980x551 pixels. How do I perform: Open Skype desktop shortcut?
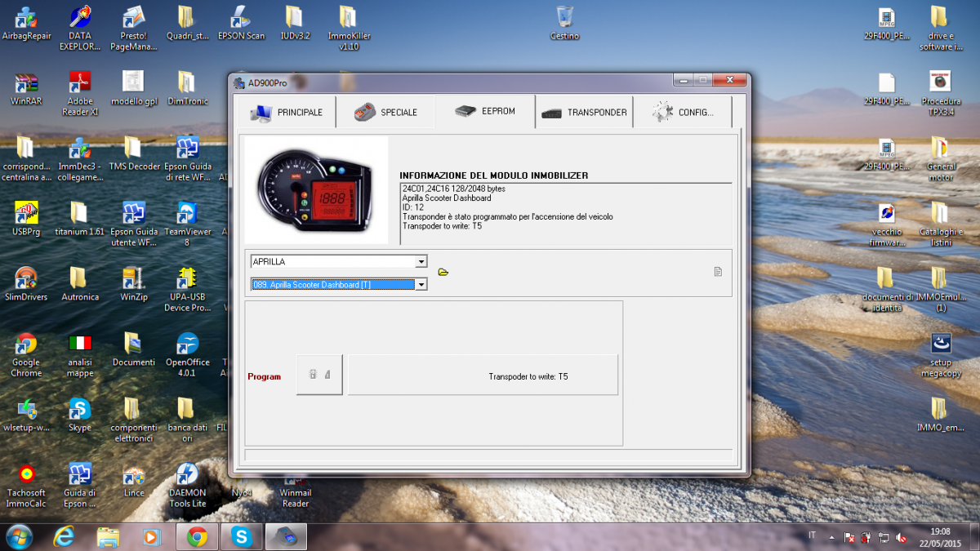coord(80,415)
